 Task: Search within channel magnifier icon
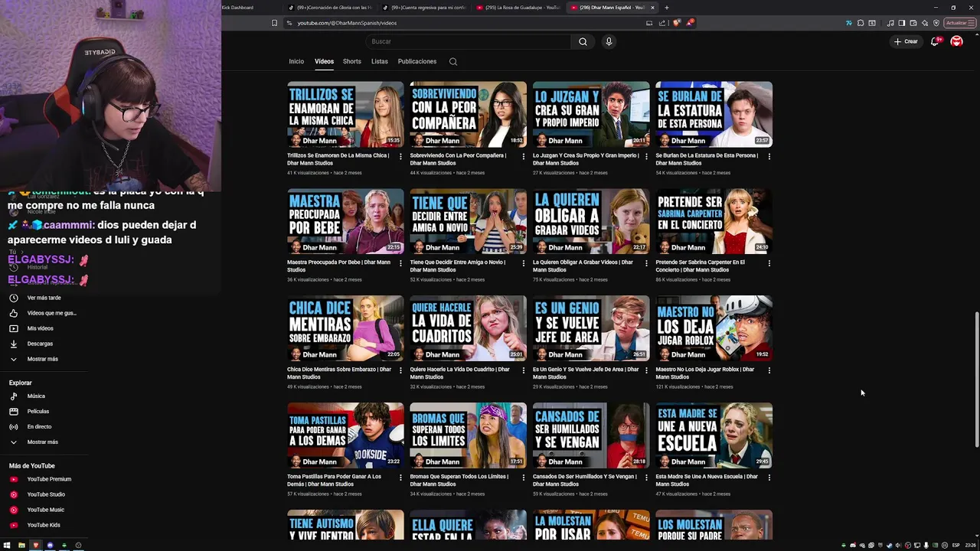coord(453,61)
